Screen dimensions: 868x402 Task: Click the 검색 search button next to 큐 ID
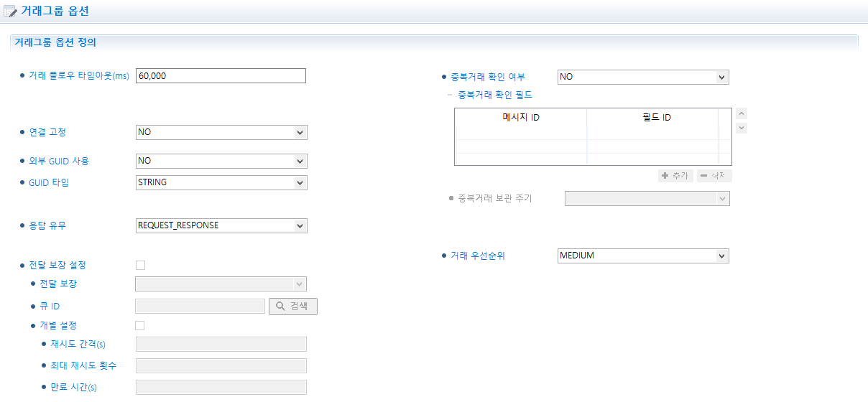pyautogui.click(x=293, y=307)
